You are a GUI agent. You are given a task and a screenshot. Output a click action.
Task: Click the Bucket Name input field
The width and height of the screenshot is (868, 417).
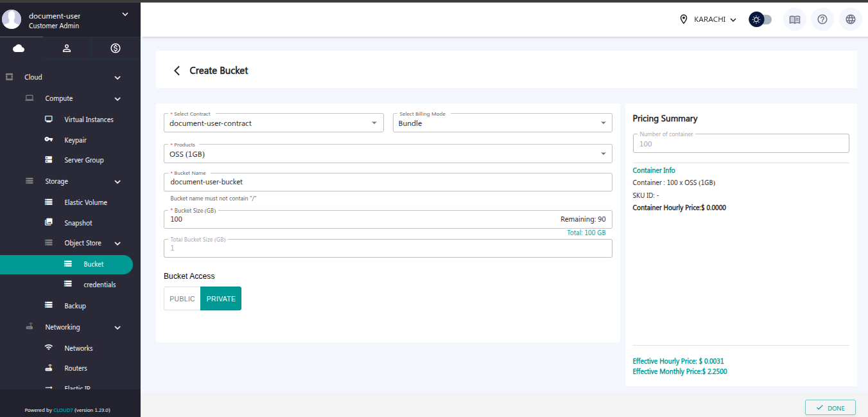388,182
